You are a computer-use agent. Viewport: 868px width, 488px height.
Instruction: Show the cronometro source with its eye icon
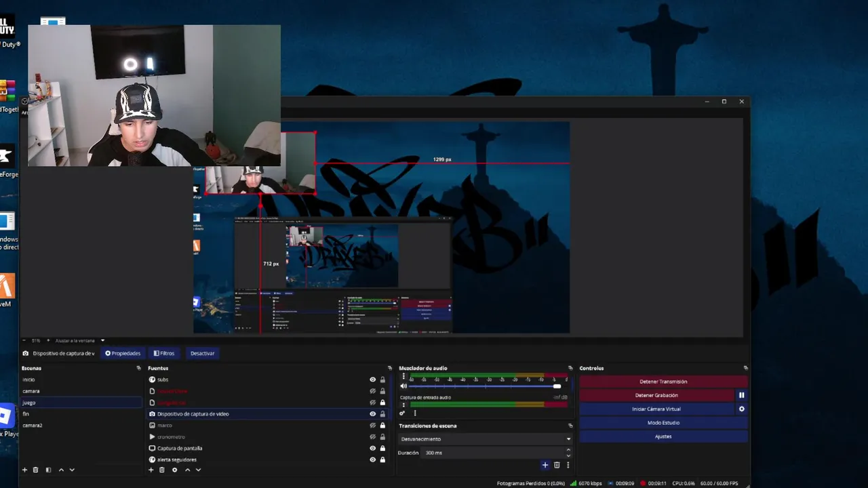click(x=372, y=436)
